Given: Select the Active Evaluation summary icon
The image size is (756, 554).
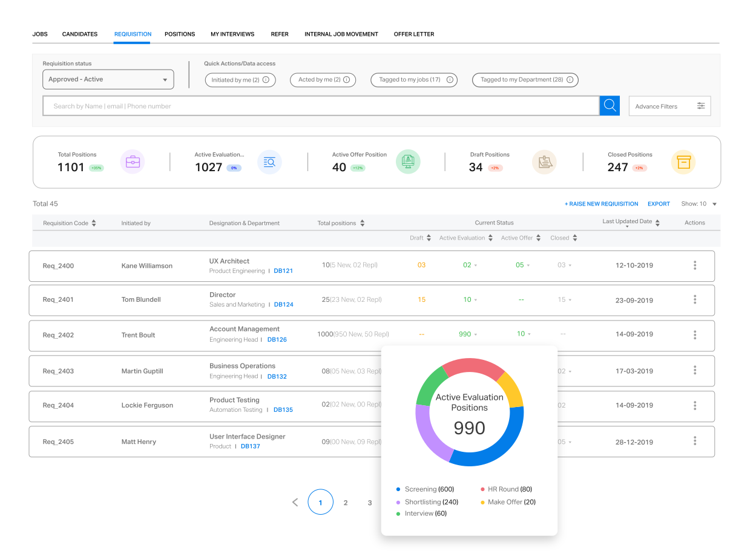Looking at the screenshot, I should tap(269, 161).
